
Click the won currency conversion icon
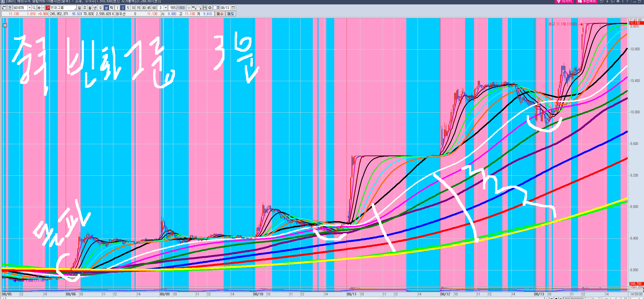click(x=189, y=8)
